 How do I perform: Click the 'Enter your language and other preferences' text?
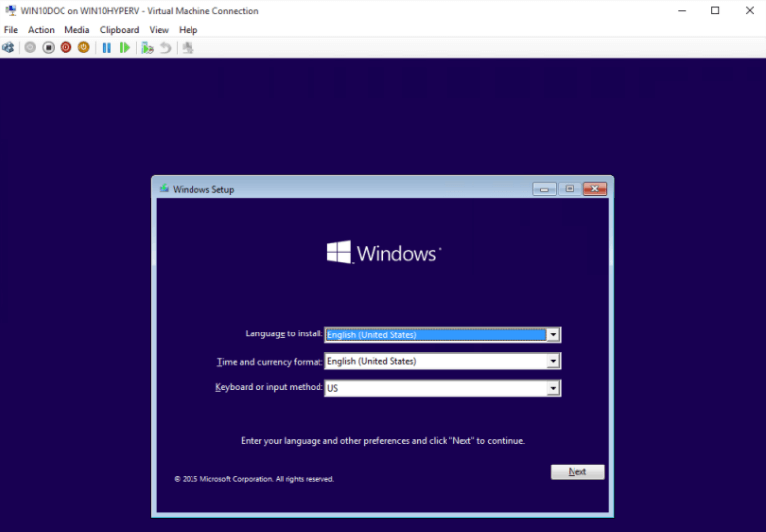pos(383,441)
